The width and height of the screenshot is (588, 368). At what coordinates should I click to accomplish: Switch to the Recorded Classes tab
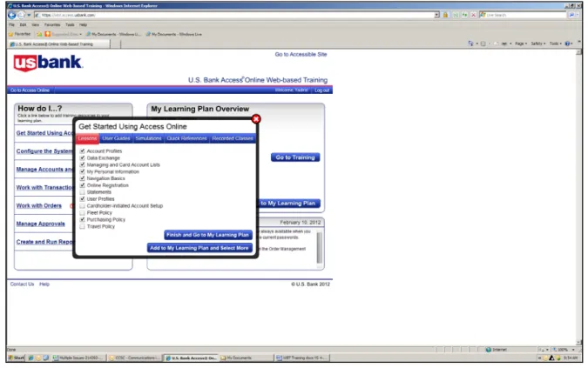[x=233, y=138]
